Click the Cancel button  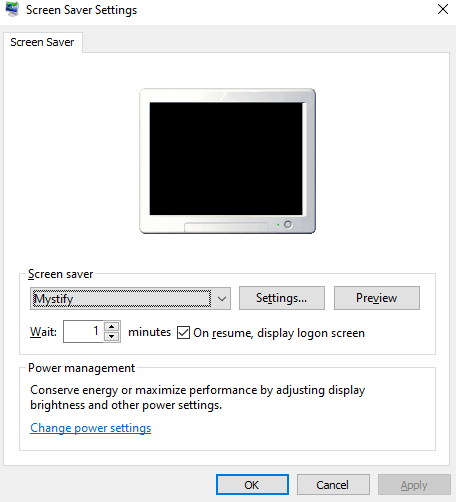coord(333,485)
